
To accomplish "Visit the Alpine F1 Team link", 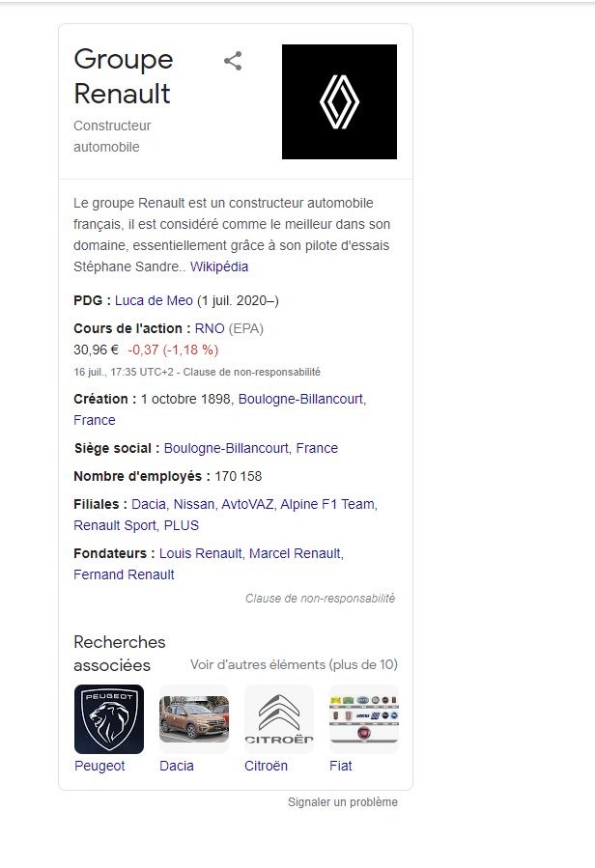I will click(x=327, y=504).
